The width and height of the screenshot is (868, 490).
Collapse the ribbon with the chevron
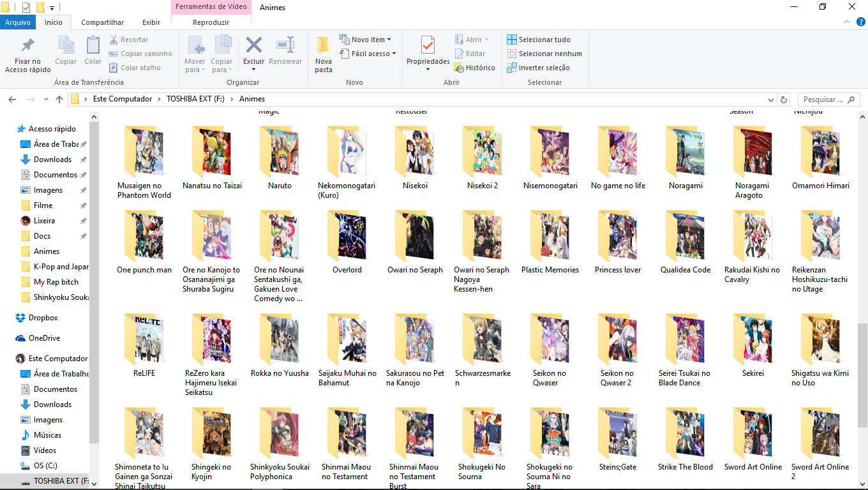(844, 22)
